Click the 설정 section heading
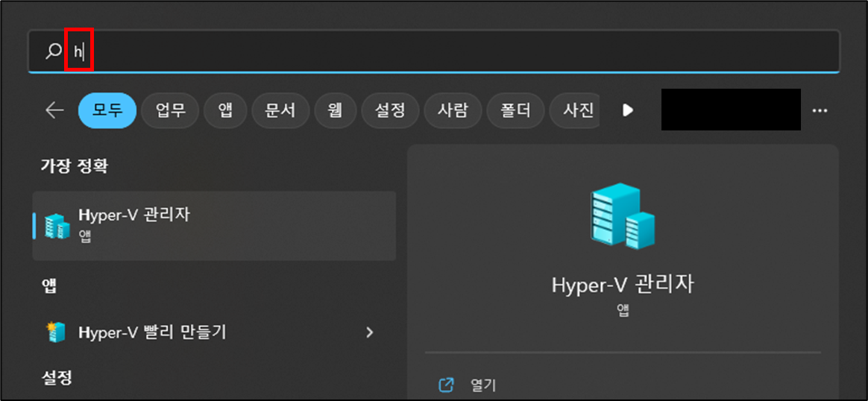The image size is (868, 401). (57, 378)
